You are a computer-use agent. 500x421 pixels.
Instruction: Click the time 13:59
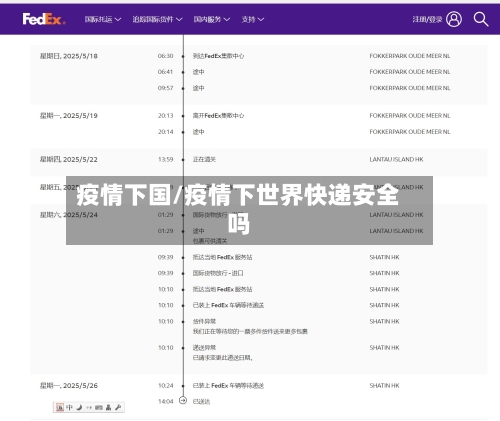165,159
